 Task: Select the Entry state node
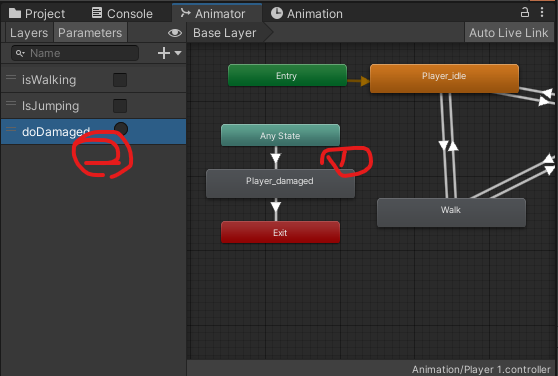[287, 75]
